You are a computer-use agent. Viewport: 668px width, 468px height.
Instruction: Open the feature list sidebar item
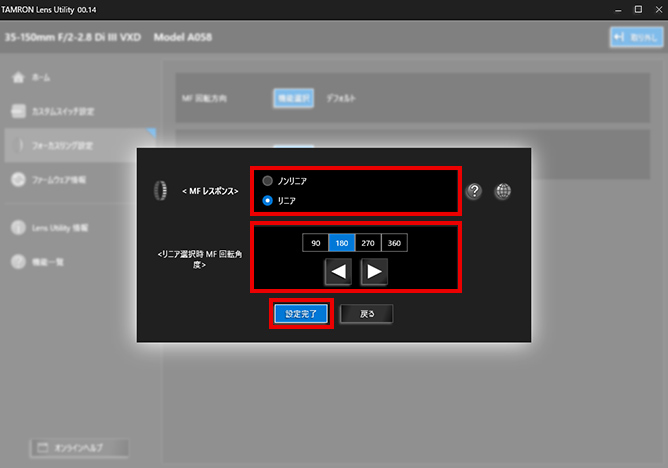pyautogui.click(x=81, y=262)
